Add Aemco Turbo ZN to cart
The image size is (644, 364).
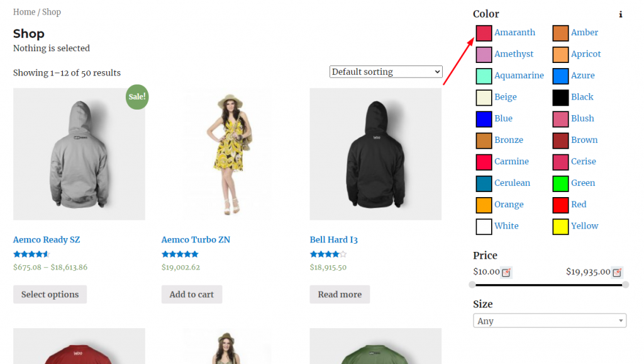click(x=192, y=294)
